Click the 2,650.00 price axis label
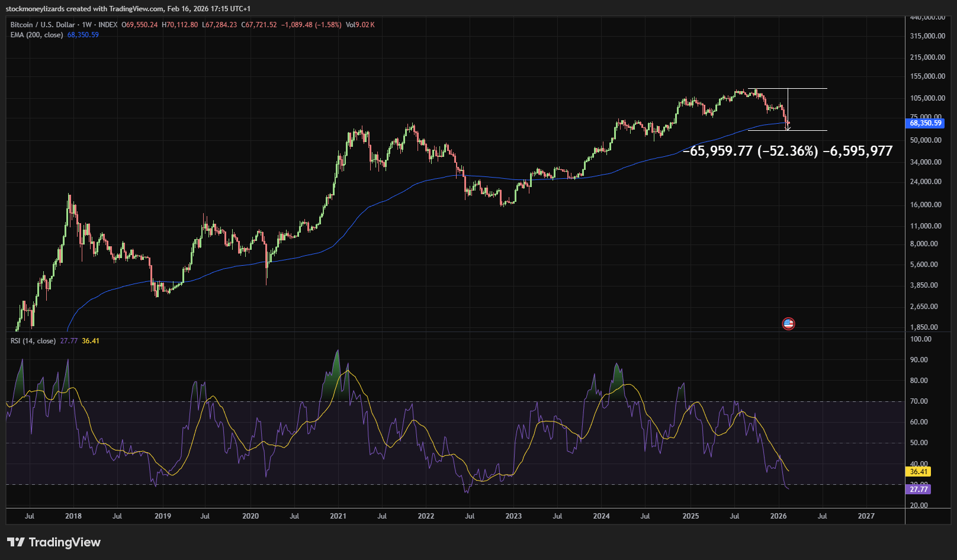The width and height of the screenshot is (957, 560). pyautogui.click(x=924, y=307)
